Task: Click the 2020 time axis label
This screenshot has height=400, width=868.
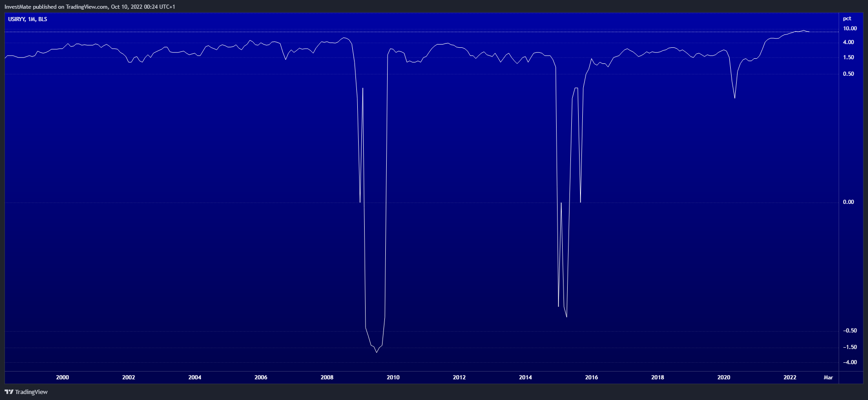Action: (x=724, y=377)
